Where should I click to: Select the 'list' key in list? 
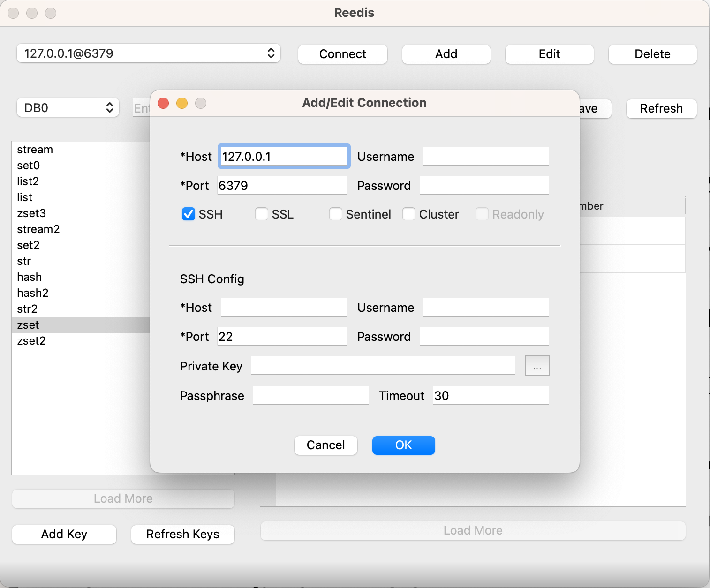point(81,197)
